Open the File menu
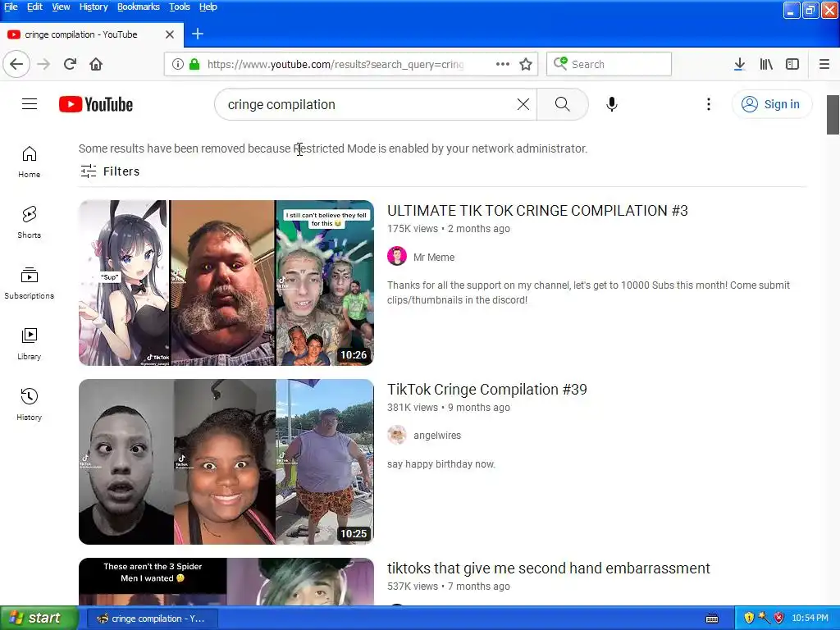This screenshot has width=840, height=630. coord(11,7)
